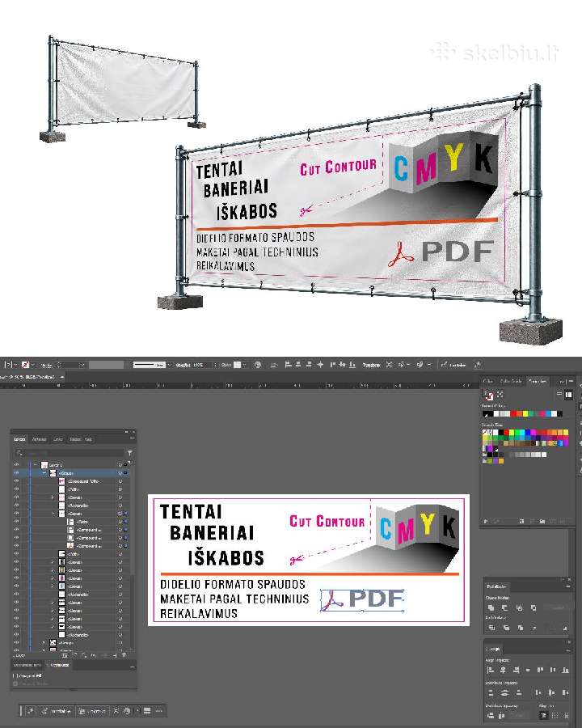The height and width of the screenshot is (728, 582).
Task: Toggle Overprint Fill checkbox
Action: pyautogui.click(x=15, y=675)
